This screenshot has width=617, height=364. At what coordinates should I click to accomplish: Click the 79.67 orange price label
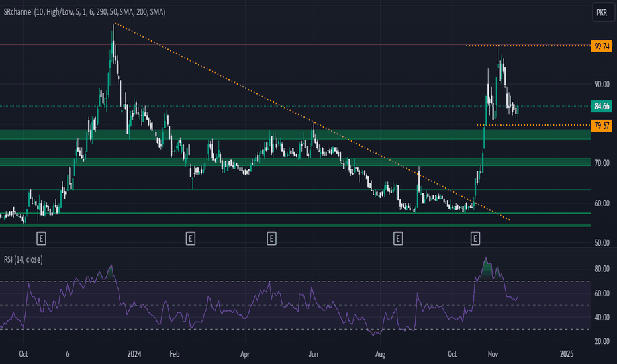[601, 126]
